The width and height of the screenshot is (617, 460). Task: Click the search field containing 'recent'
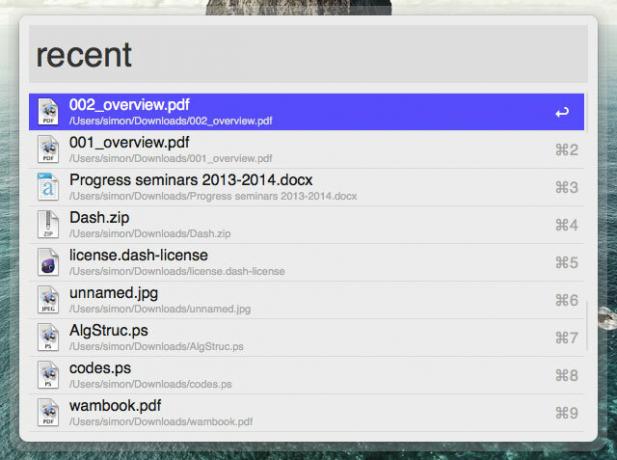point(308,54)
